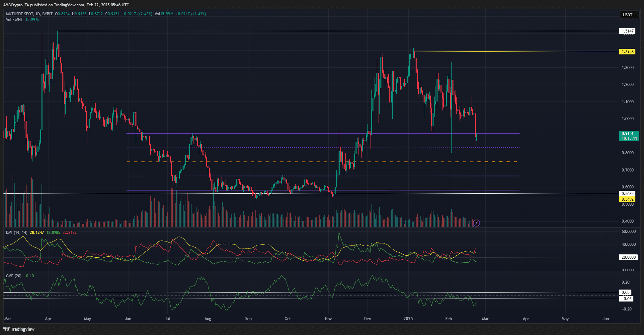Click the 0.05 CMF level label
This screenshot has width=644, height=335.
[x=625, y=293]
